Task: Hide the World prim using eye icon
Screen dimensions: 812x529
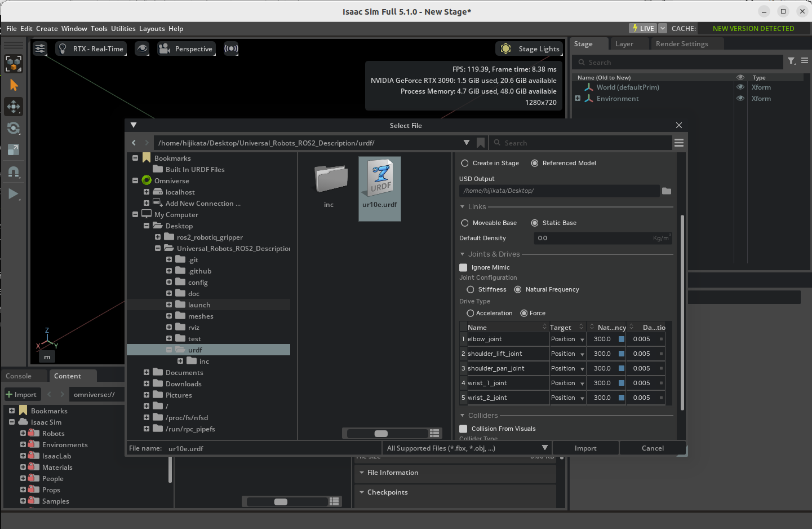Action: click(740, 87)
